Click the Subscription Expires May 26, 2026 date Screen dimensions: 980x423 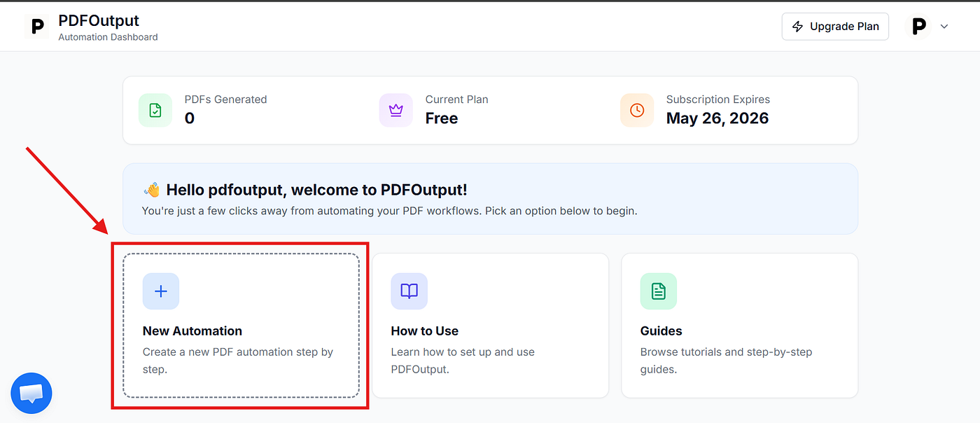[717, 118]
